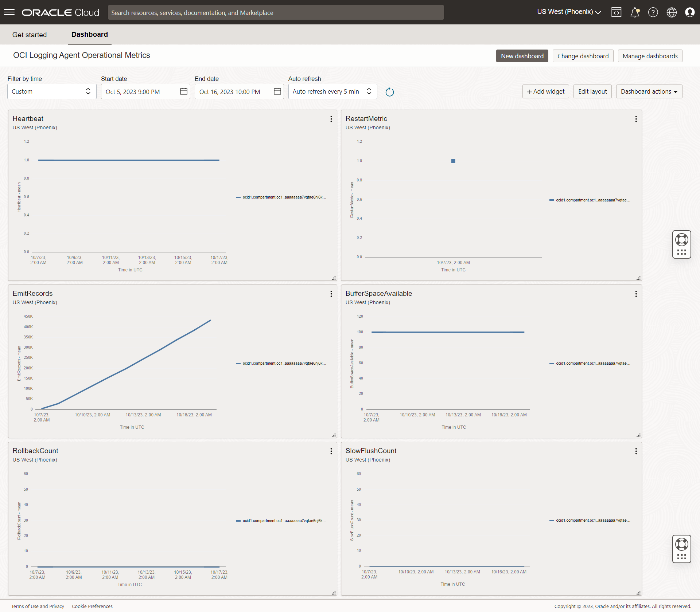Increase the Auto refresh interval with stepper arrow
This screenshot has width=700, height=612.
tap(369, 89)
